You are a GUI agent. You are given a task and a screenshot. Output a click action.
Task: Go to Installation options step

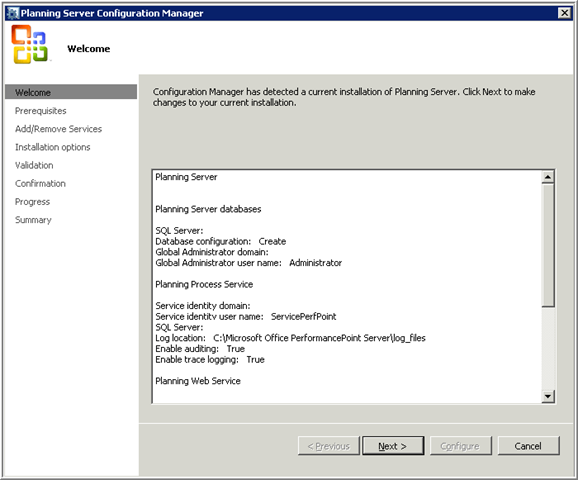52,147
